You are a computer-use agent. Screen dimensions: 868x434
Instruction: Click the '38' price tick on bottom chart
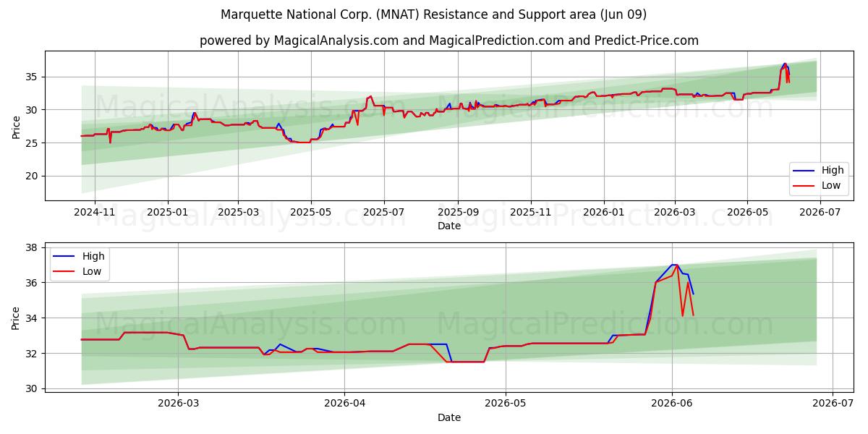pos(33,247)
